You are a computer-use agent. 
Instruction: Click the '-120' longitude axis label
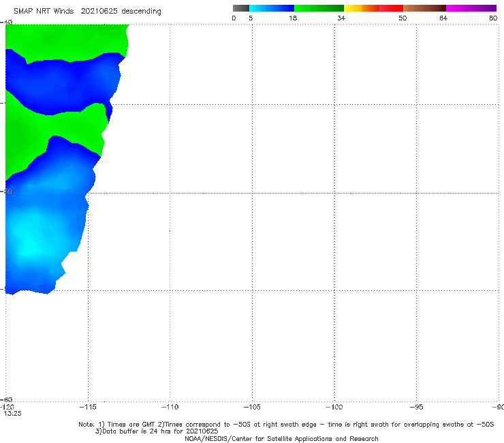(7, 408)
